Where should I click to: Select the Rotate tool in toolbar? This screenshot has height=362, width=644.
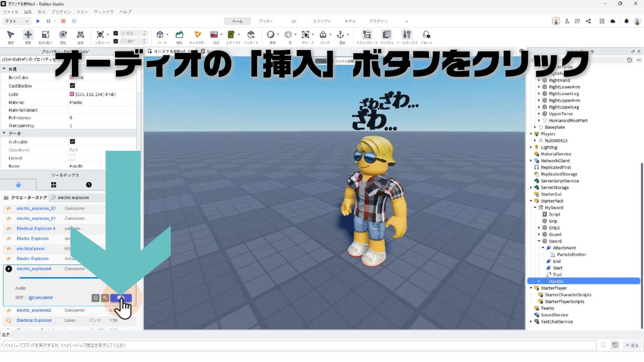(x=63, y=35)
